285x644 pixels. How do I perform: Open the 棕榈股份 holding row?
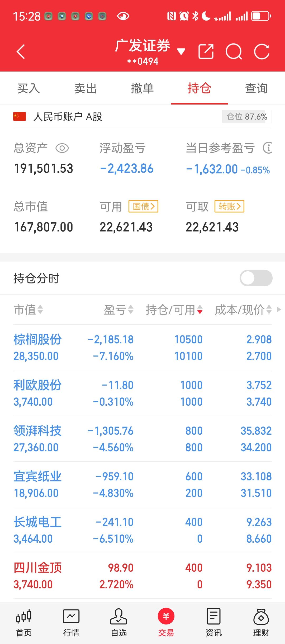pos(142,348)
